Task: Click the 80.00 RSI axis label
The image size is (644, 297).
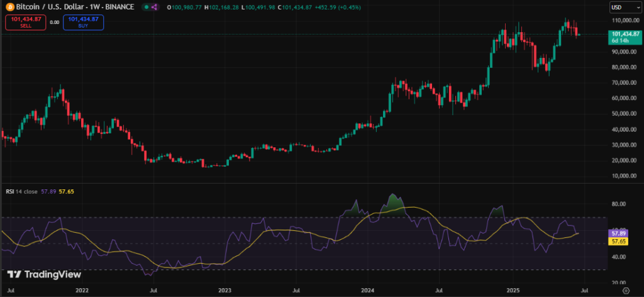Action: point(619,204)
